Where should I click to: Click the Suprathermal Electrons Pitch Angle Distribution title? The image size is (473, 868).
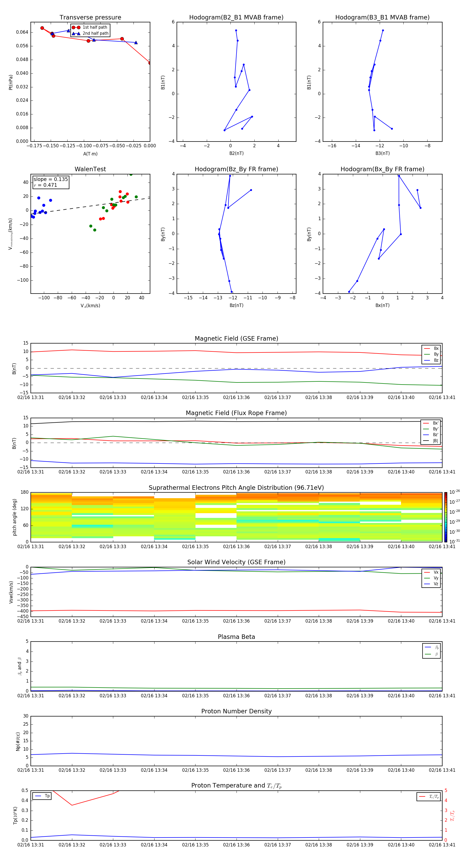(x=236, y=488)
